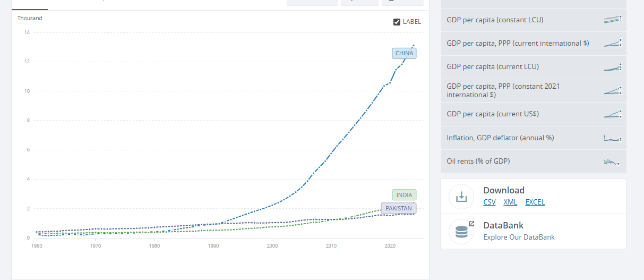644x280 pixels.
Task: Download the data as EXCEL
Action: 535,202
